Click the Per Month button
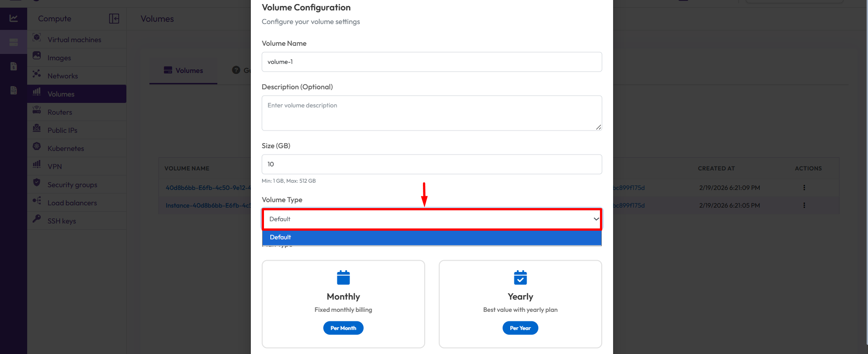The width and height of the screenshot is (868, 354). click(343, 328)
